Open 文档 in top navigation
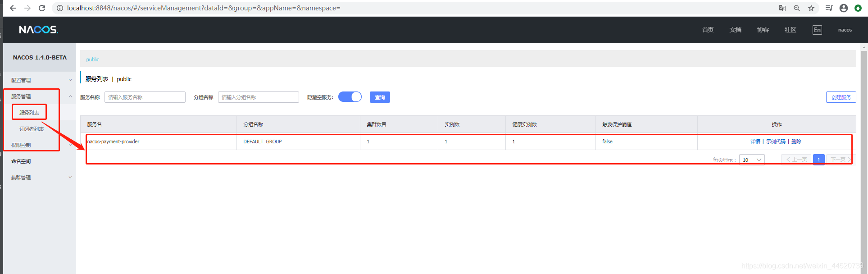This screenshot has width=868, height=274. (735, 30)
